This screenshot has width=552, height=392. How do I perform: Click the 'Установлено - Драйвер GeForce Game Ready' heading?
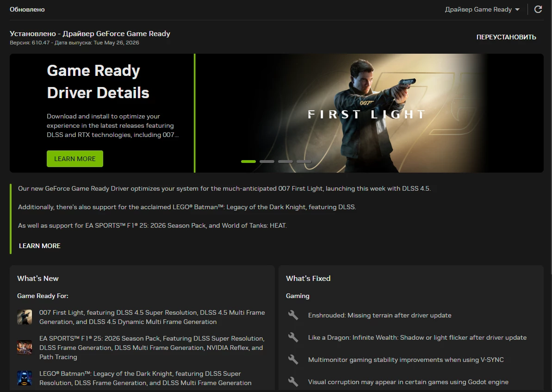click(90, 33)
